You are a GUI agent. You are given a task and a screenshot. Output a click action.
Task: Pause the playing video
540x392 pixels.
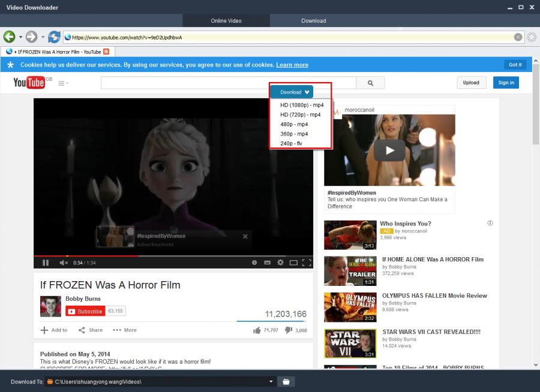point(46,263)
